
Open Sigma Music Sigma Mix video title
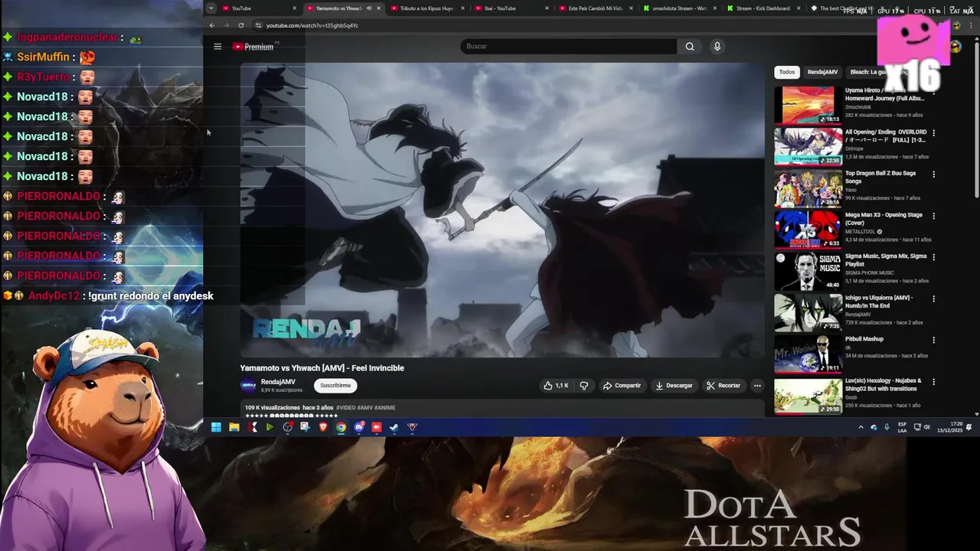[x=886, y=260]
